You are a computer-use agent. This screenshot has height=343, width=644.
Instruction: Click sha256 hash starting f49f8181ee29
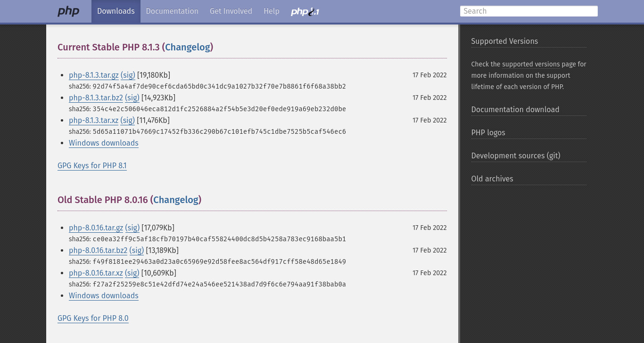pos(219,262)
